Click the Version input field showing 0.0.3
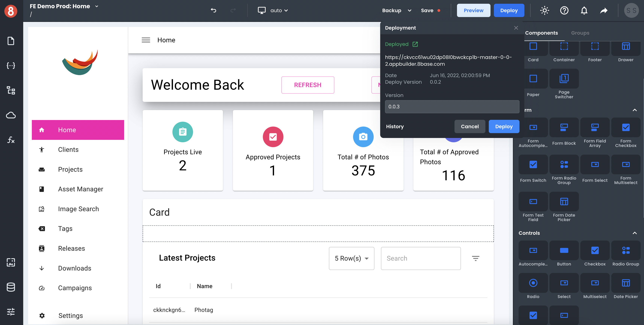Viewport: 644px width, 325px height. pyautogui.click(x=452, y=107)
